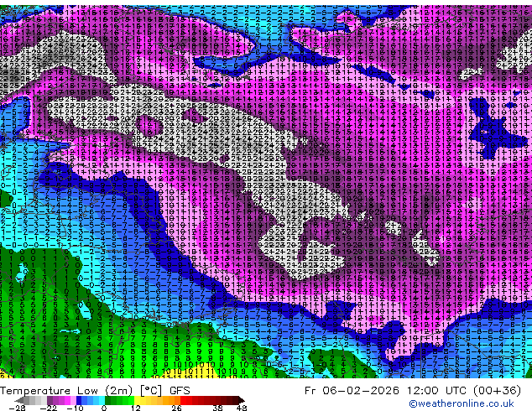532x411 pixels.
Task: Pick the dark blue legend swatch at -10
Action: tap(79, 400)
